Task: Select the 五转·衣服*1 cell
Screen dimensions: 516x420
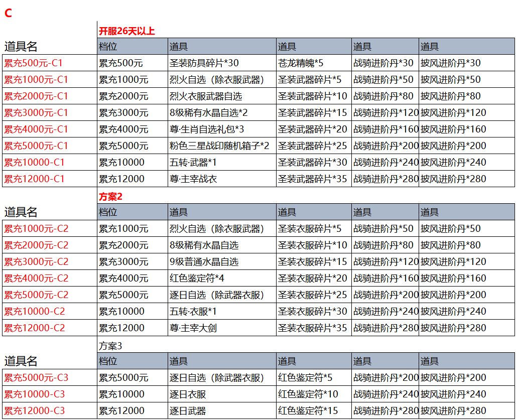Action: [193, 312]
